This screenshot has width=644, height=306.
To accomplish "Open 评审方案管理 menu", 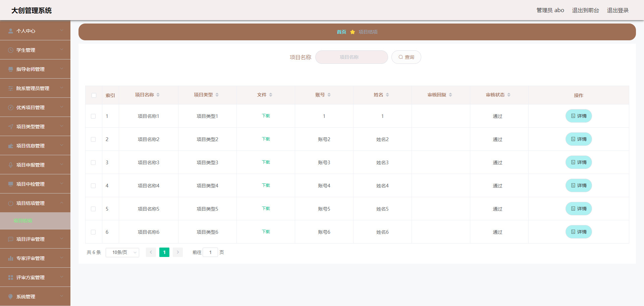I will point(35,277).
